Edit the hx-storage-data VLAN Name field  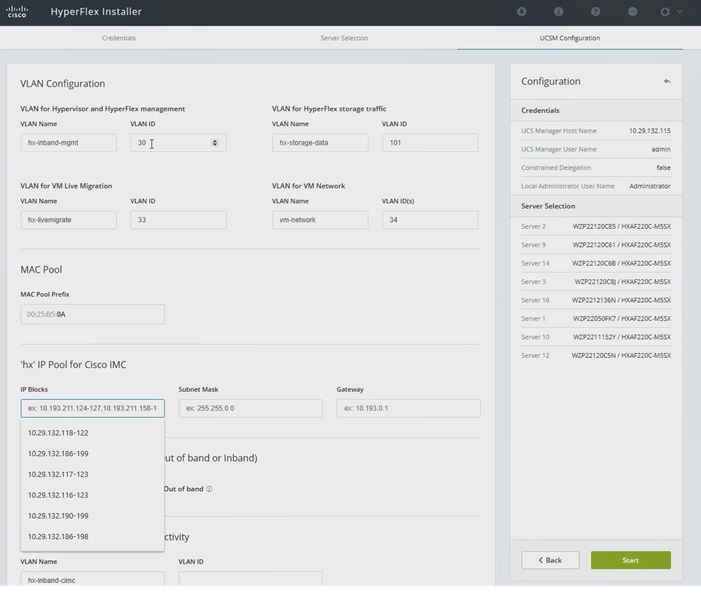[x=320, y=143]
